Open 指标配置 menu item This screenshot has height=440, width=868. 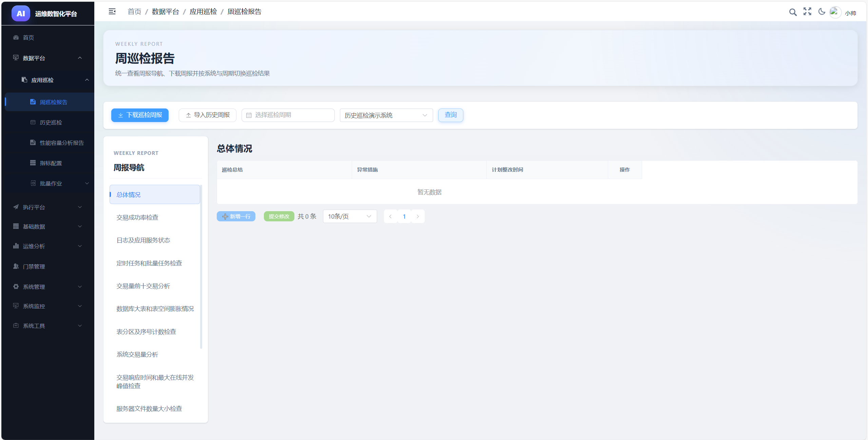tap(50, 163)
